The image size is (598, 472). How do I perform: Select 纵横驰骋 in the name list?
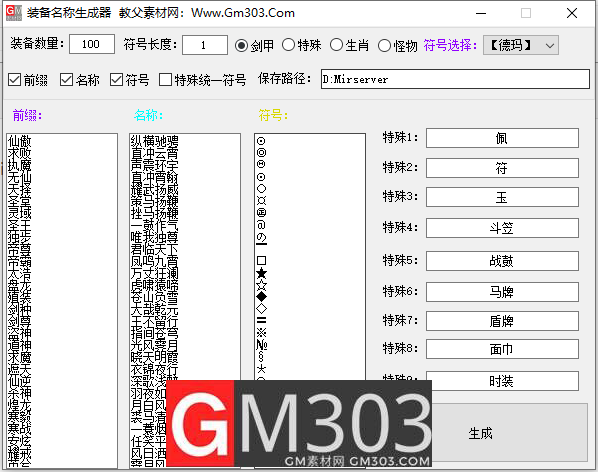coord(154,141)
